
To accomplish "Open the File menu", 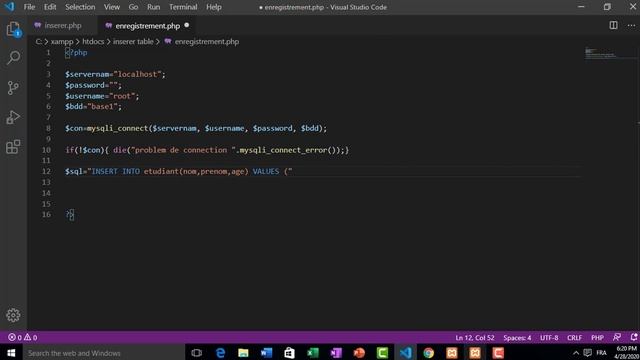I will click(29, 7).
